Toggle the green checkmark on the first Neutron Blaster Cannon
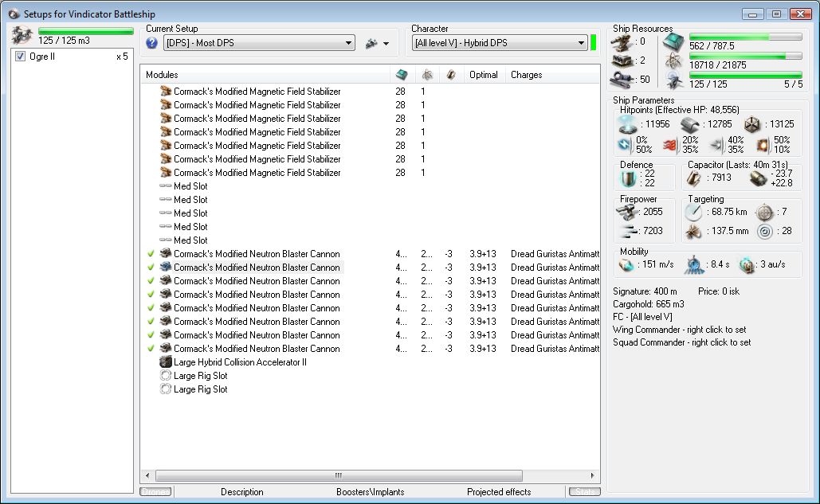 click(x=151, y=254)
